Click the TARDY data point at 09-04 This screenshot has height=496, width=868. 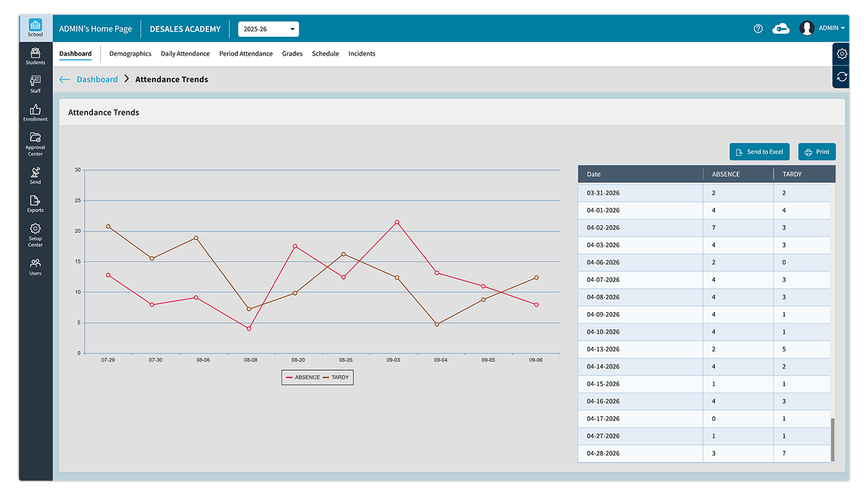coord(437,324)
